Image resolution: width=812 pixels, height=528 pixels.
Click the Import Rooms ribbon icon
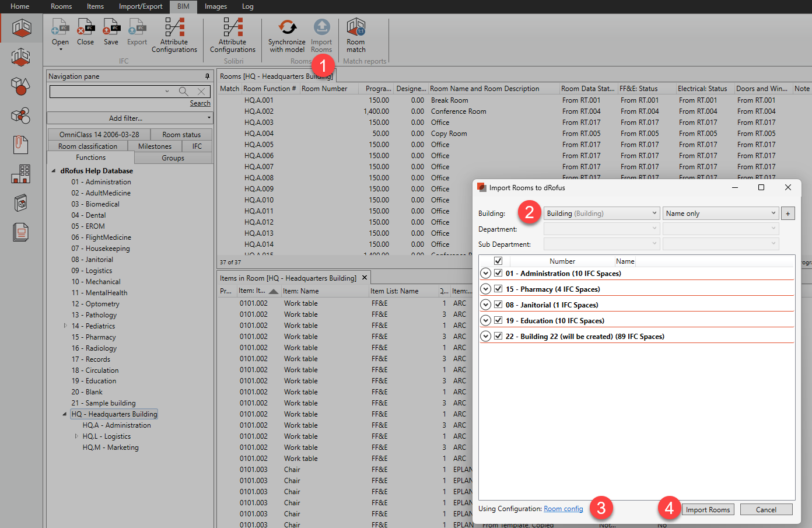(x=321, y=28)
